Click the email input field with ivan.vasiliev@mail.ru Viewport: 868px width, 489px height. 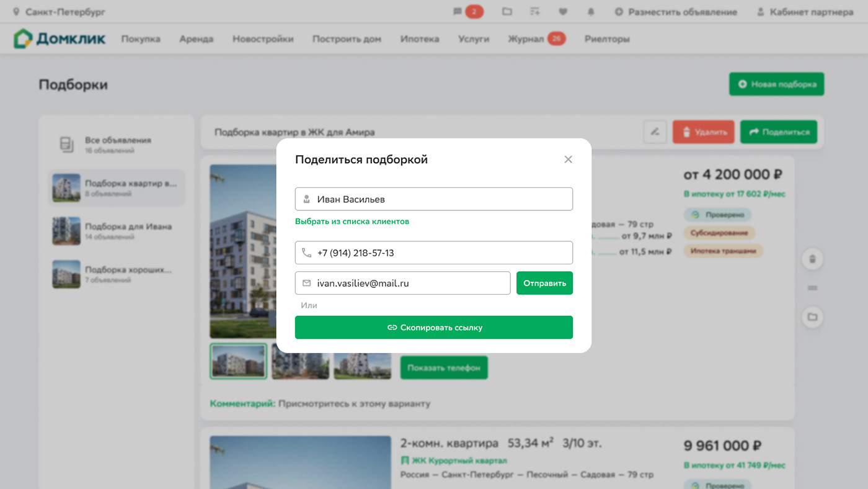pyautogui.click(x=402, y=282)
